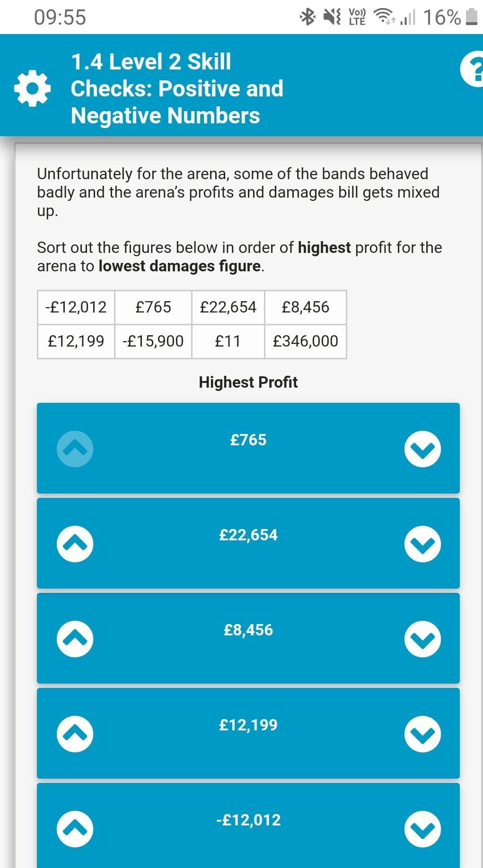The height and width of the screenshot is (868, 483).
Task: Open the settings gear icon
Action: (32, 88)
